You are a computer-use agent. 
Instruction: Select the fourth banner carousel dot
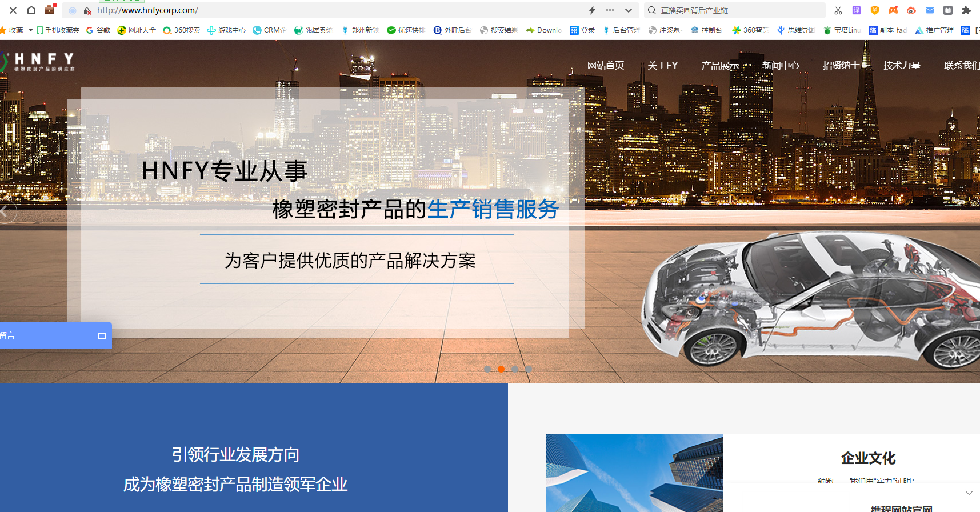pyautogui.click(x=529, y=369)
